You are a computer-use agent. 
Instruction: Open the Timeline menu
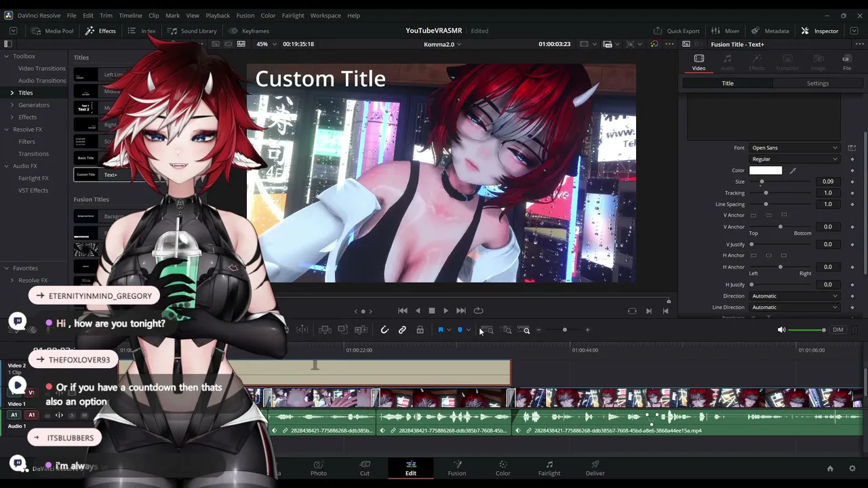[130, 16]
